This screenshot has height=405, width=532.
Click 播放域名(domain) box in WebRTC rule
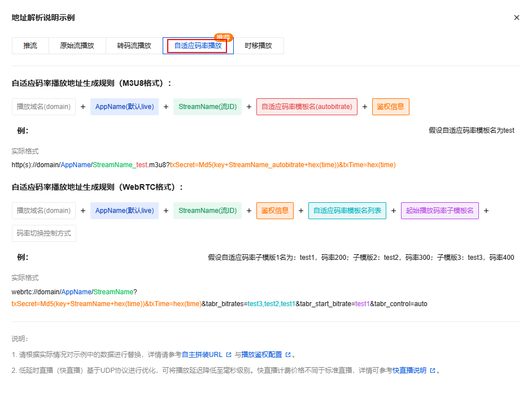coord(43,211)
